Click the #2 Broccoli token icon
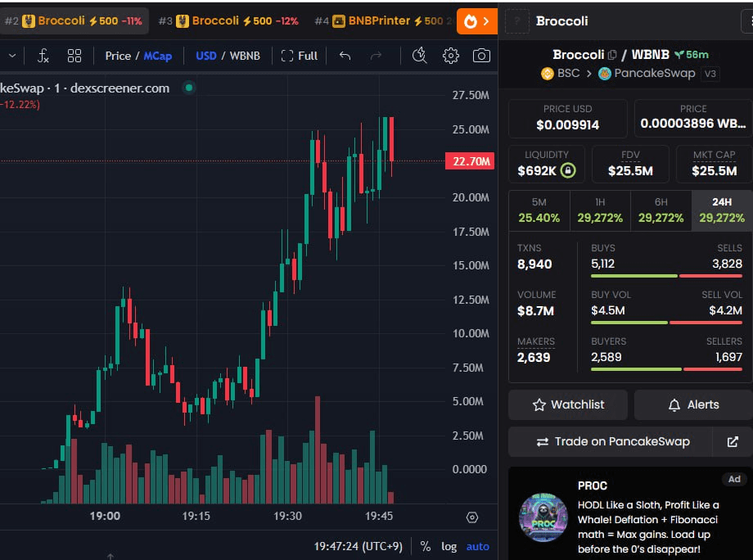 pos(29,21)
